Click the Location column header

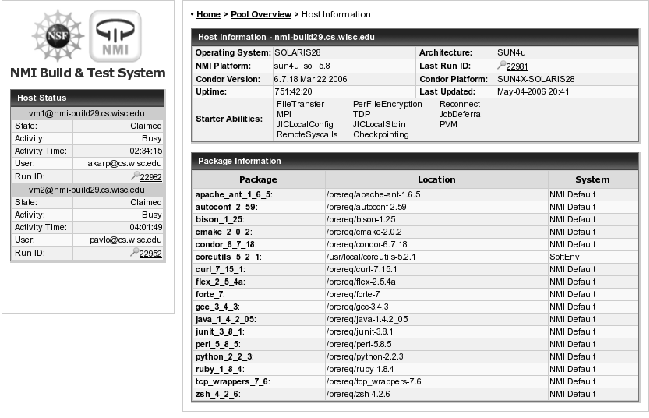(434, 179)
